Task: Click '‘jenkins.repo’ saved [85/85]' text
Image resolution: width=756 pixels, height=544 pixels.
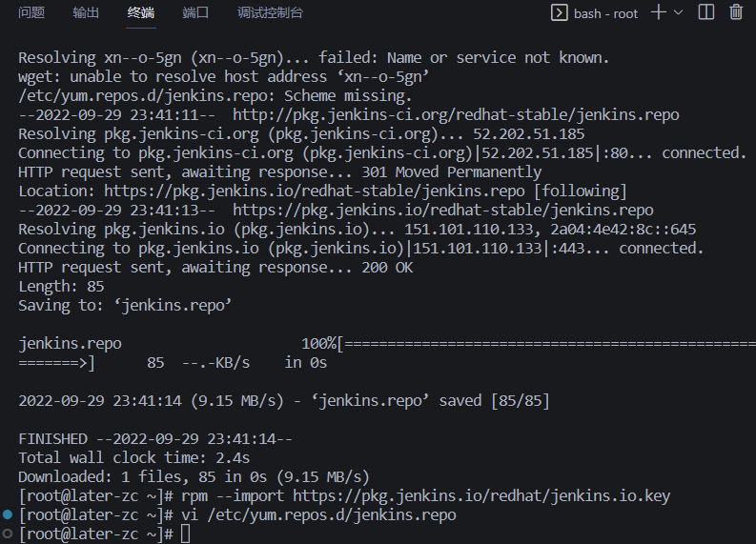Action: 431,401
